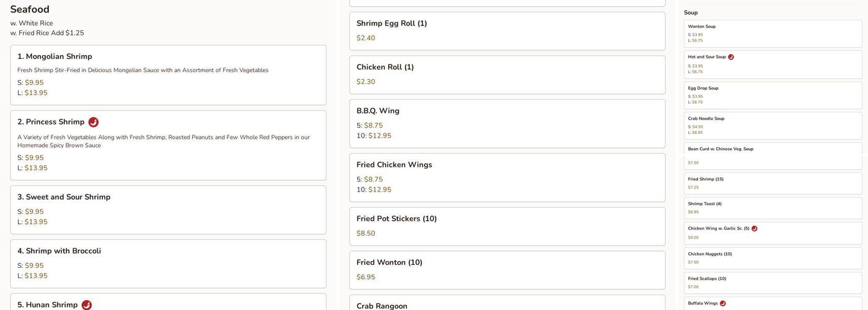This screenshot has height=310, width=868.
Task: Pick the Fried Wonton (10) item
Action: tap(507, 270)
